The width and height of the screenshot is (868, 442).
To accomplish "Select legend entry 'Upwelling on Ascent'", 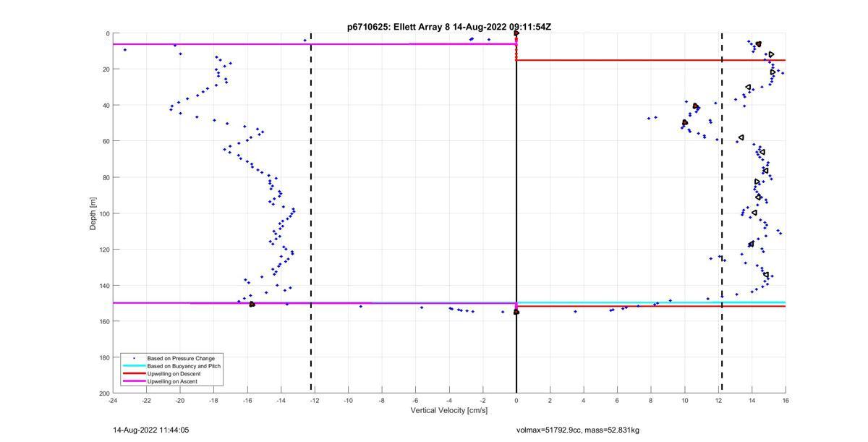I will (x=172, y=381).
